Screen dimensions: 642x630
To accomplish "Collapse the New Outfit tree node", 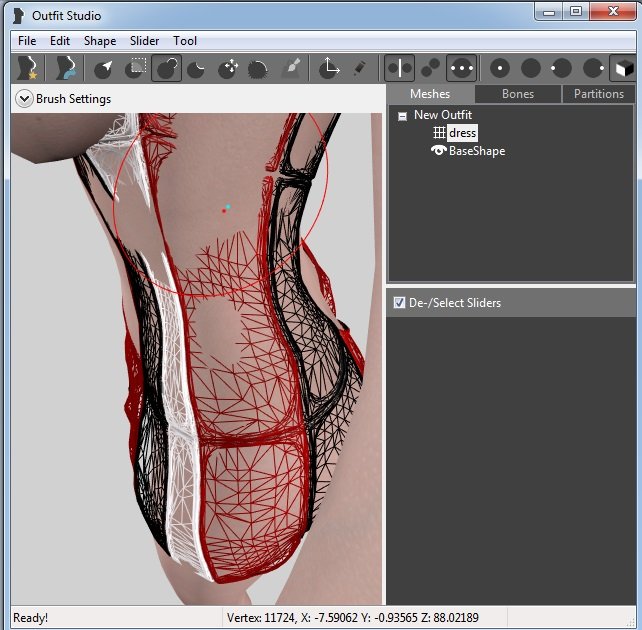I will (x=402, y=116).
